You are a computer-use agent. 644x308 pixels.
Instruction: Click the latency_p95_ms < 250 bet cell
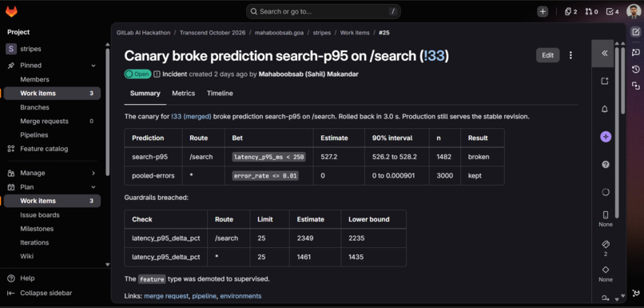(x=268, y=157)
